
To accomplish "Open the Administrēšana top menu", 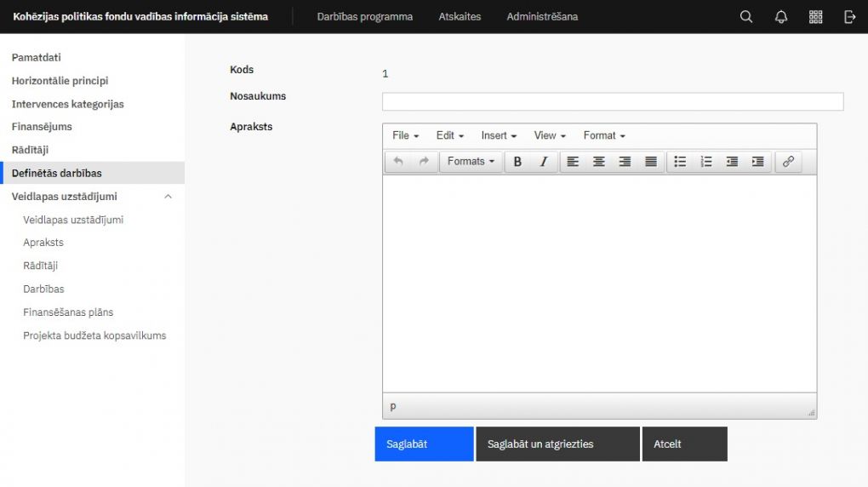I will tap(542, 17).
